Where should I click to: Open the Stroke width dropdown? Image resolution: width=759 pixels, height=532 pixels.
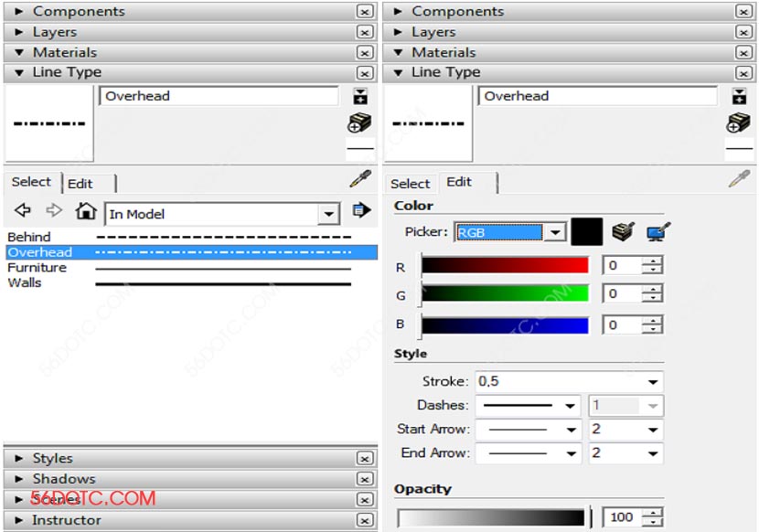653,382
